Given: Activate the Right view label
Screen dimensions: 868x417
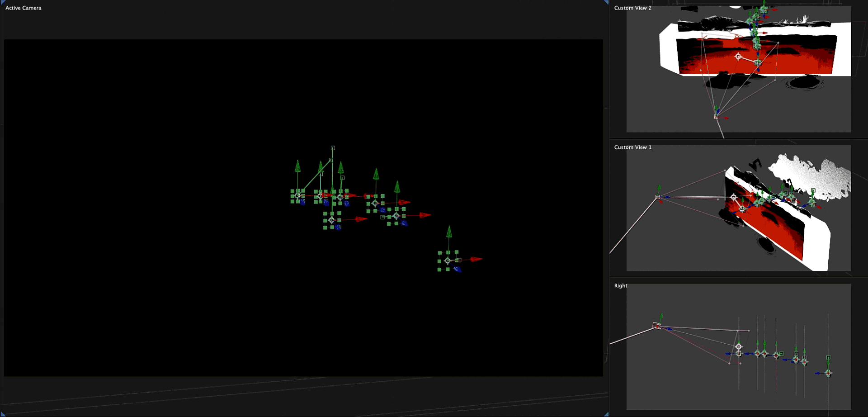Looking at the screenshot, I should point(620,285).
